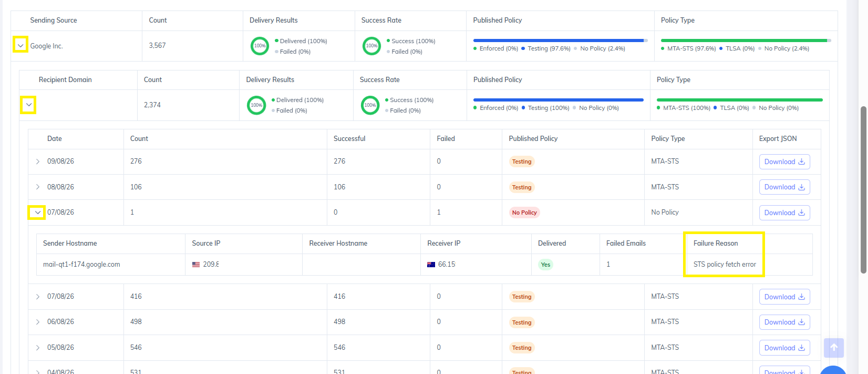Click the Recipient Domain column header
This screenshot has width=868, height=374.
click(65, 80)
